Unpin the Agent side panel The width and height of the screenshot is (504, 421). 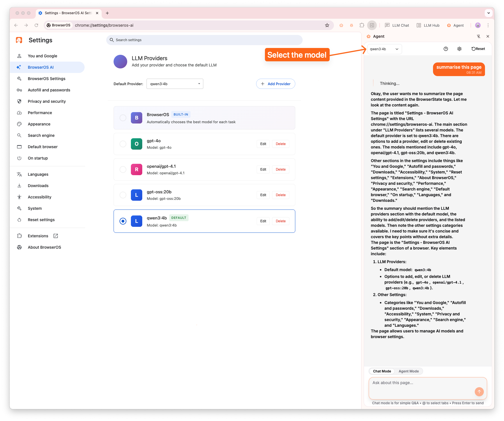pyautogui.click(x=479, y=36)
